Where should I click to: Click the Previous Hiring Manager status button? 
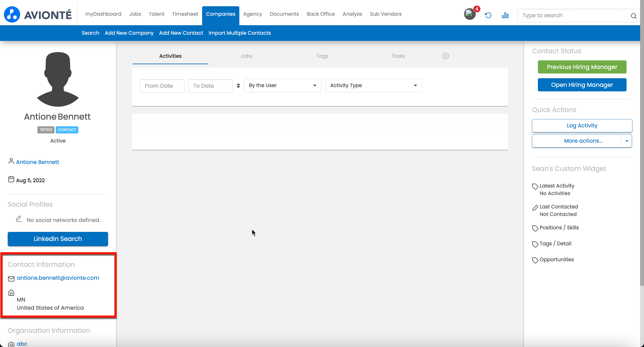pyautogui.click(x=582, y=67)
